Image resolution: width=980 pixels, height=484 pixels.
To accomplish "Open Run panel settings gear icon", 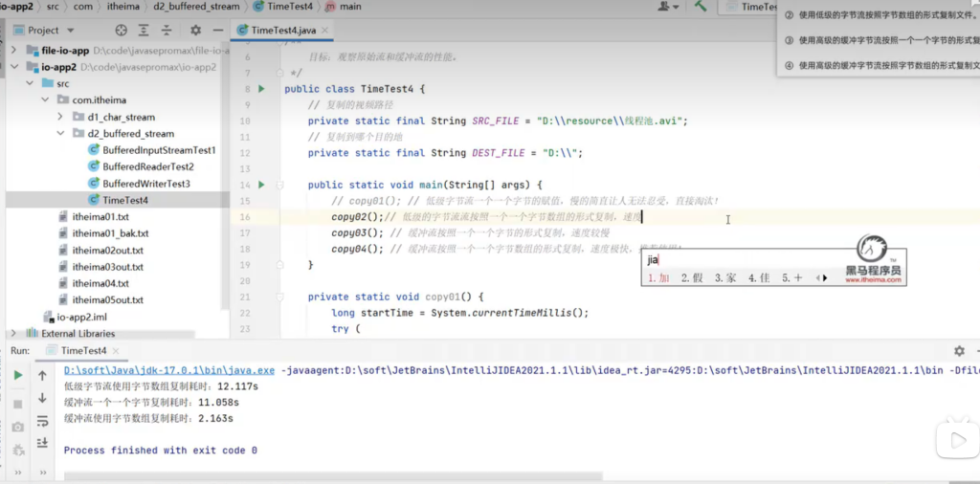I will click(959, 351).
